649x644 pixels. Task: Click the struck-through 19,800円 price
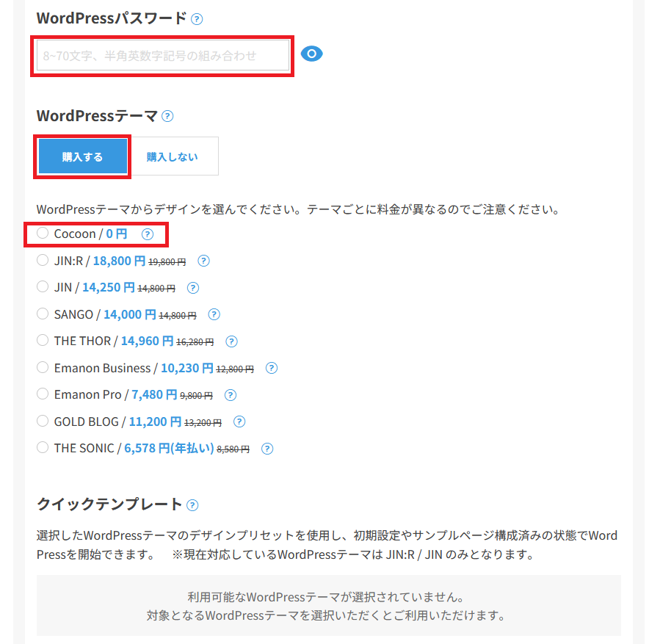(167, 262)
